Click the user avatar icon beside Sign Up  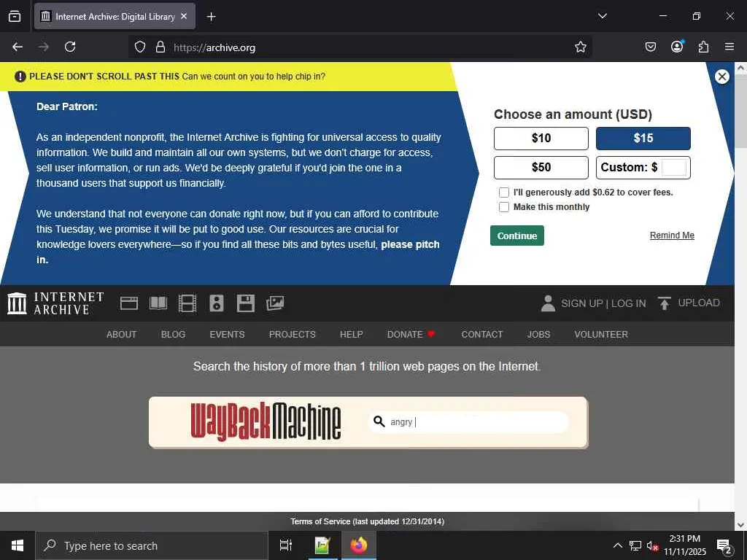[548, 303]
